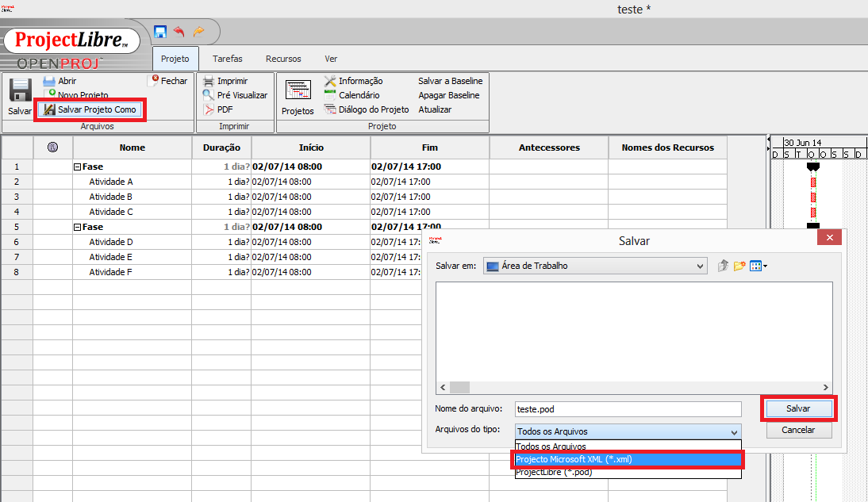Select the Atividade B cell
The image size is (868, 502).
[x=133, y=197]
